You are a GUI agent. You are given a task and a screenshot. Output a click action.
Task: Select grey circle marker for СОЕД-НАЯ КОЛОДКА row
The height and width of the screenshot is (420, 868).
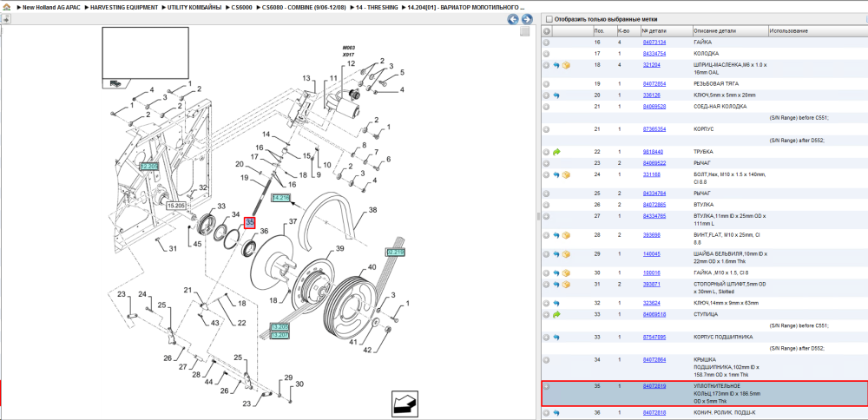click(546, 106)
